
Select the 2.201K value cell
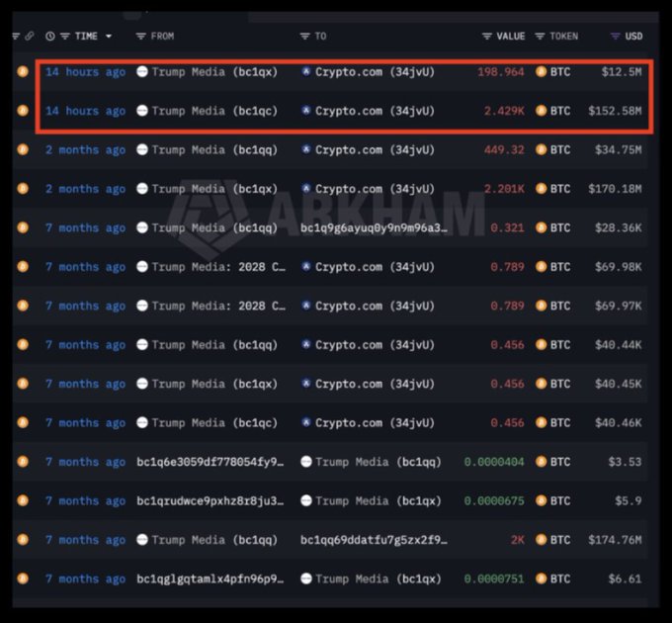504,189
